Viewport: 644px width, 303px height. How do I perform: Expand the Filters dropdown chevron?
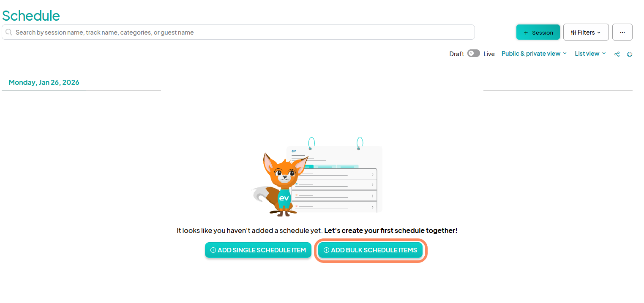pyautogui.click(x=599, y=32)
